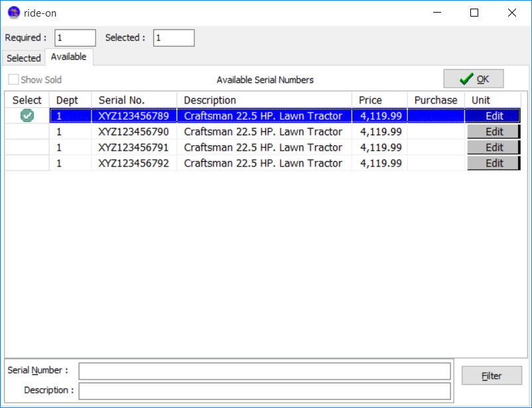Click the Serial Number filter input
This screenshot has width=532, height=408.
[265, 371]
